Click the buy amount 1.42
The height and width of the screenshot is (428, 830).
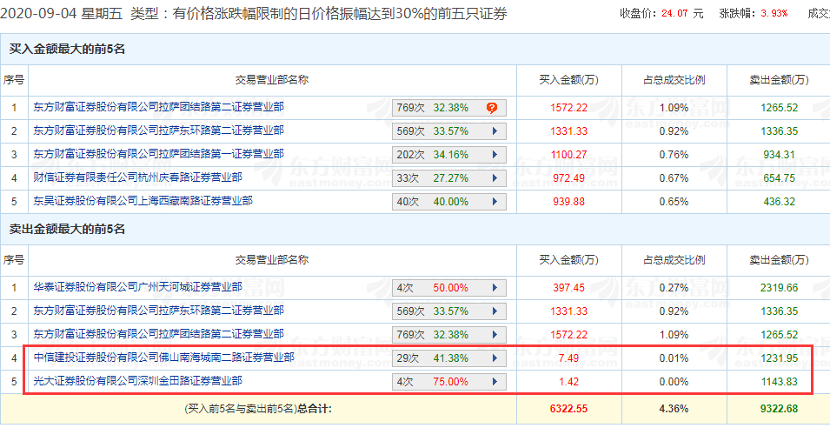pyautogui.click(x=569, y=381)
